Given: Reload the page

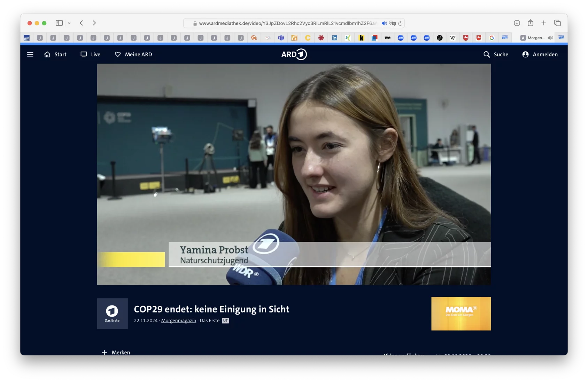Looking at the screenshot, I should [x=400, y=23].
